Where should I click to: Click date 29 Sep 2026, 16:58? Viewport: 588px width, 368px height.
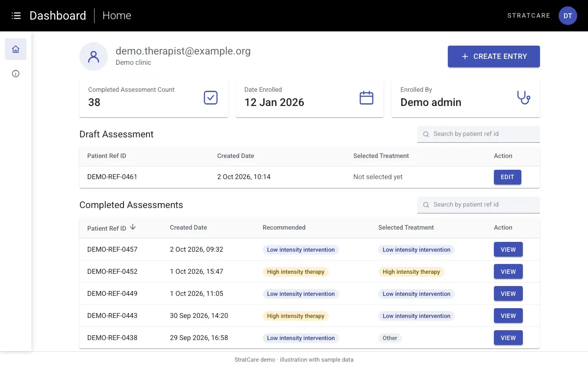tap(199, 338)
